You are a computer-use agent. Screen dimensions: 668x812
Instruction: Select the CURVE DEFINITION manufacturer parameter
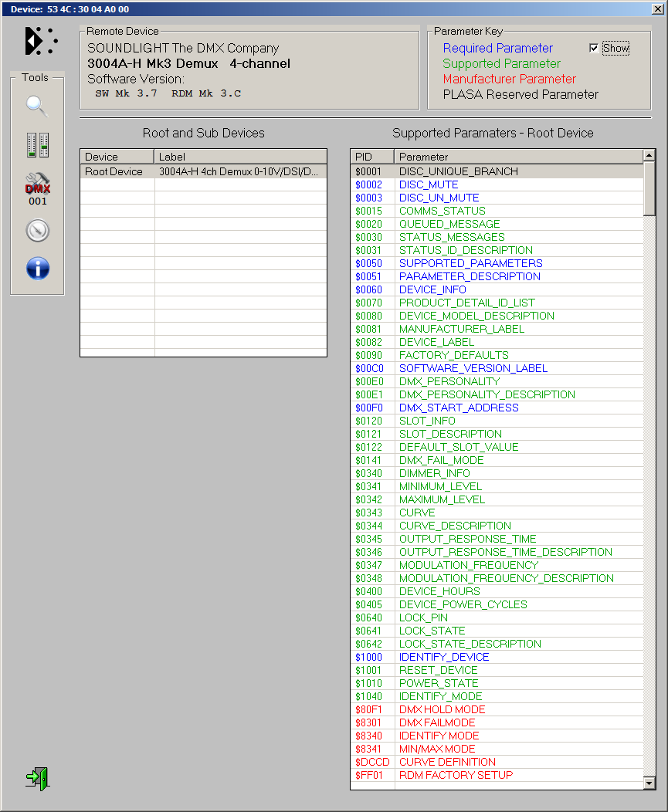447,762
